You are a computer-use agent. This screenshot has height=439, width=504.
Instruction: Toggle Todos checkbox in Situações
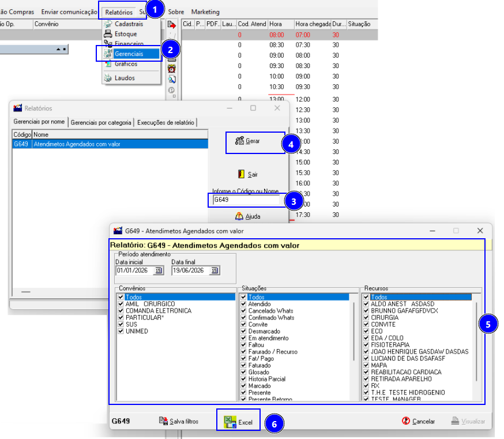click(243, 297)
